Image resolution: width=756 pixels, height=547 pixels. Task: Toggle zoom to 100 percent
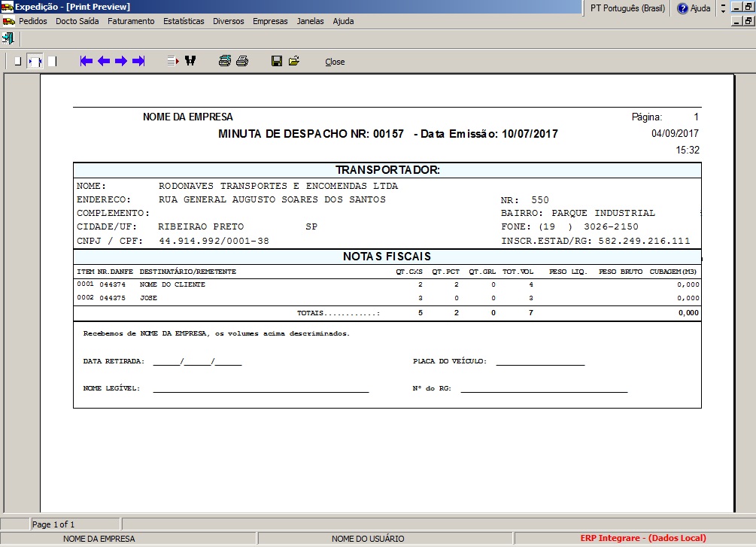coord(52,61)
